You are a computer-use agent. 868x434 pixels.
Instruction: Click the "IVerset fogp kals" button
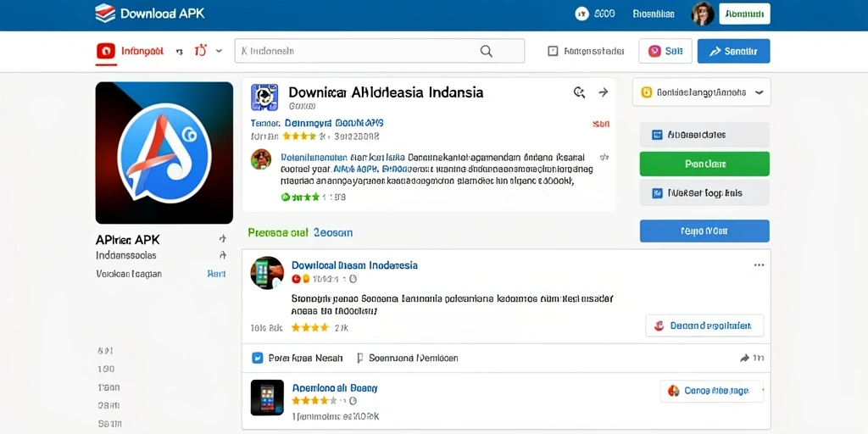pyautogui.click(x=704, y=193)
